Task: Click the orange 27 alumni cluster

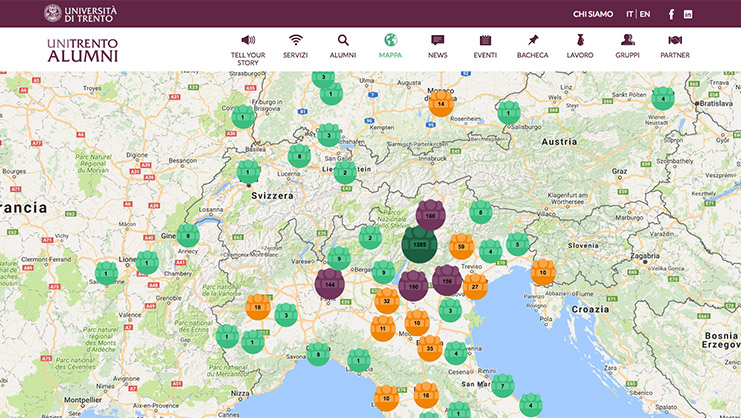Action: (x=475, y=286)
